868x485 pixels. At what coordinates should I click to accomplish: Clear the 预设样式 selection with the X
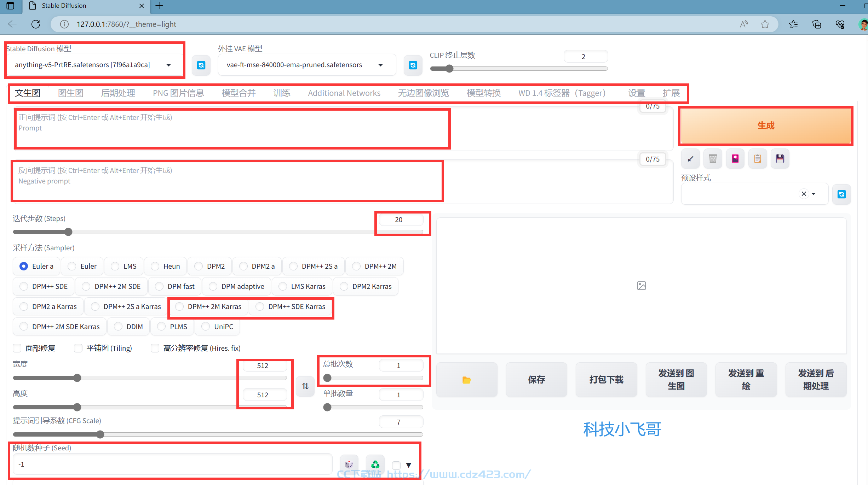coord(804,194)
